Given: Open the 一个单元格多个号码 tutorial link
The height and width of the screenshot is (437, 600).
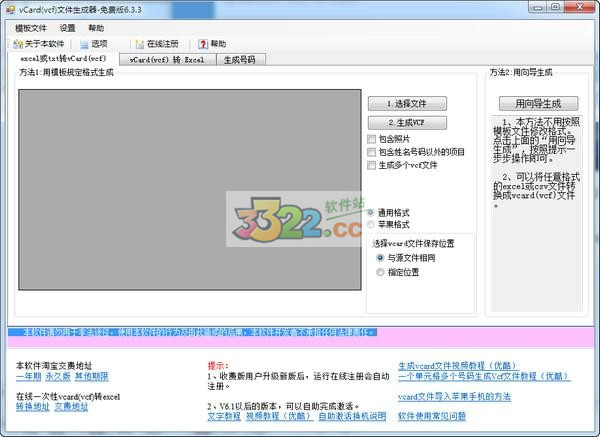Looking at the screenshot, I should point(484,377).
